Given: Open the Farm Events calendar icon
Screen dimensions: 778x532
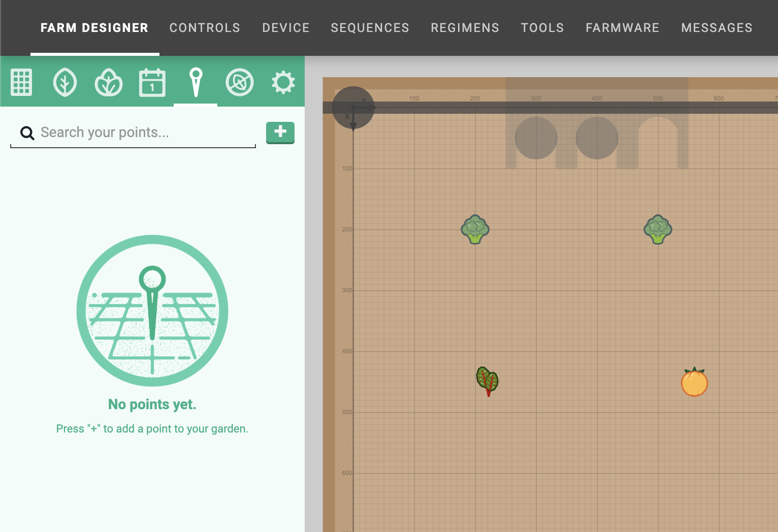Looking at the screenshot, I should click(152, 82).
